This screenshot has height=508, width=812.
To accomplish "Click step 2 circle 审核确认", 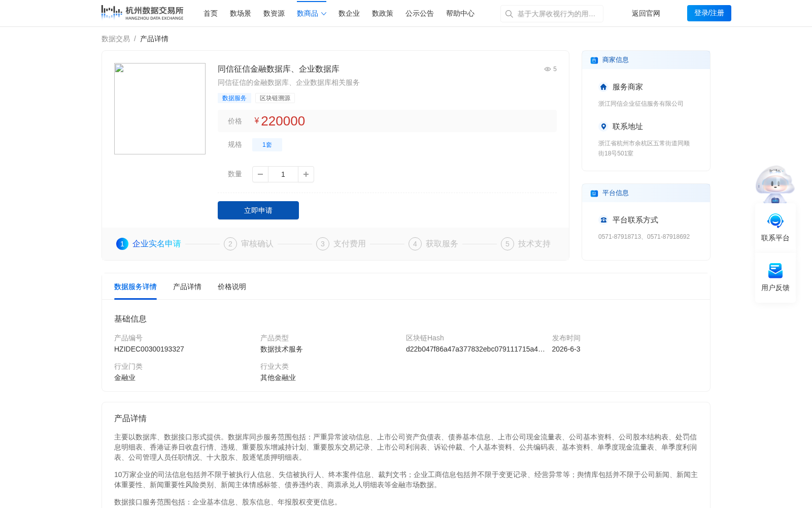I will pyautogui.click(x=230, y=244).
